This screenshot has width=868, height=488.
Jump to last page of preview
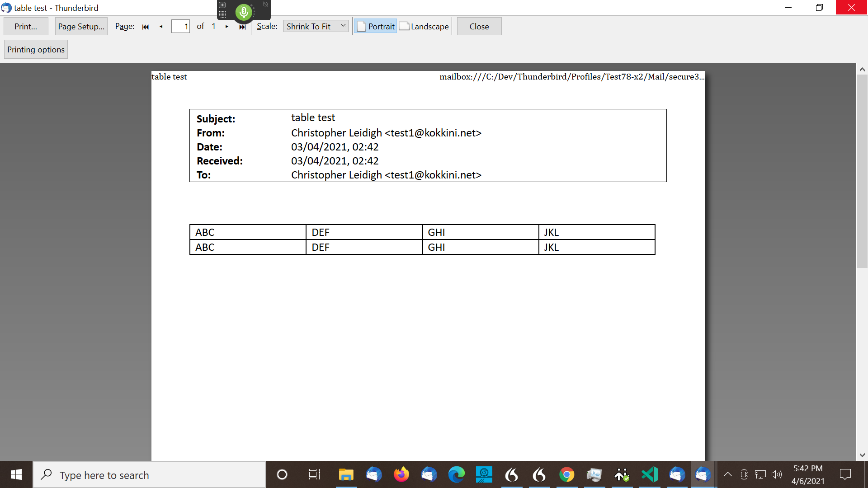pos(242,27)
